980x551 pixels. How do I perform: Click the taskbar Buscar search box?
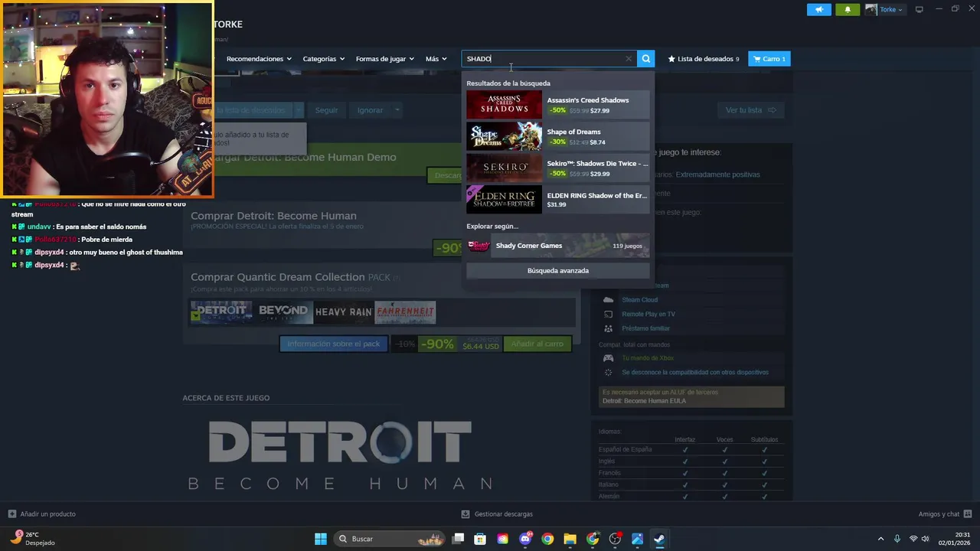pos(391,539)
